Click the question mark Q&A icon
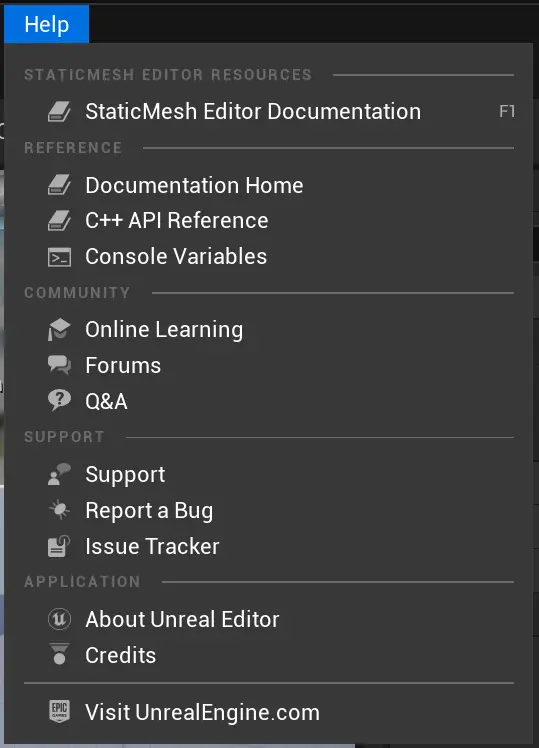 [59, 400]
